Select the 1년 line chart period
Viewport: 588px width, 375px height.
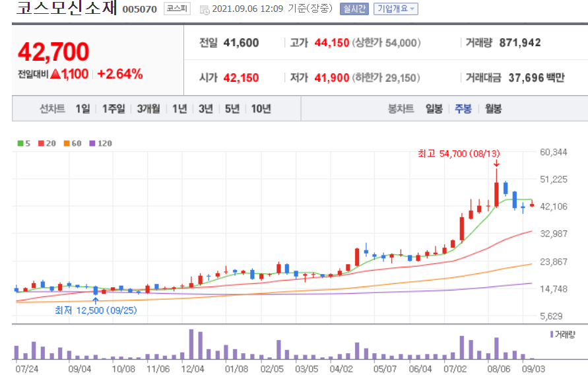[x=180, y=109]
